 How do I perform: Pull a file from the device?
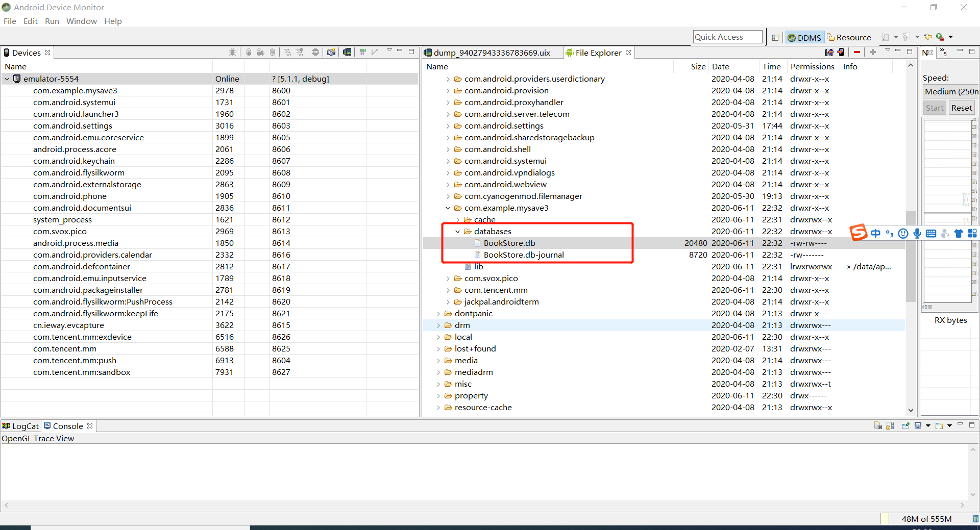pos(829,52)
